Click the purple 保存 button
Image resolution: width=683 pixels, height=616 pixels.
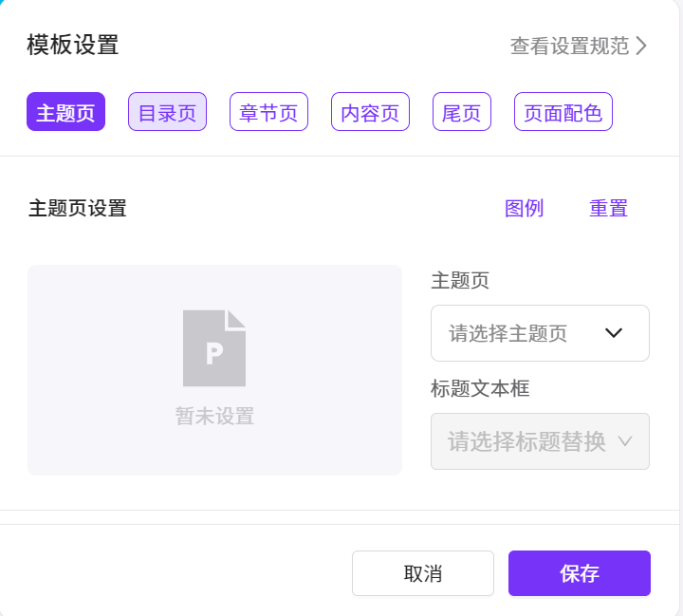[579, 573]
